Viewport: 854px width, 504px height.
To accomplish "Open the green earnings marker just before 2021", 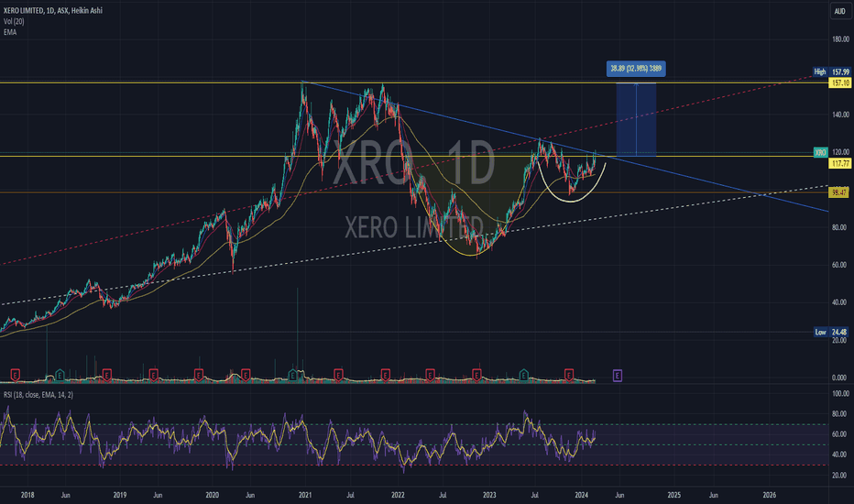I will click(293, 375).
